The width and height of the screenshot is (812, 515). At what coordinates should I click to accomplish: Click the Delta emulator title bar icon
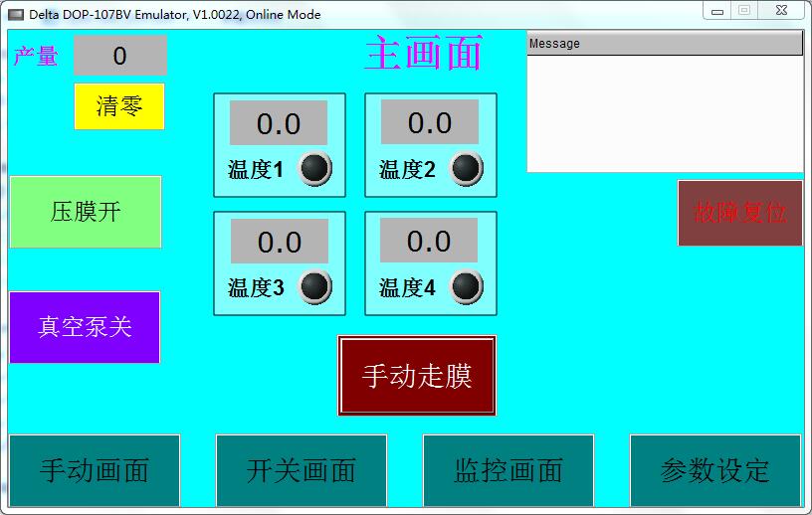coord(15,15)
